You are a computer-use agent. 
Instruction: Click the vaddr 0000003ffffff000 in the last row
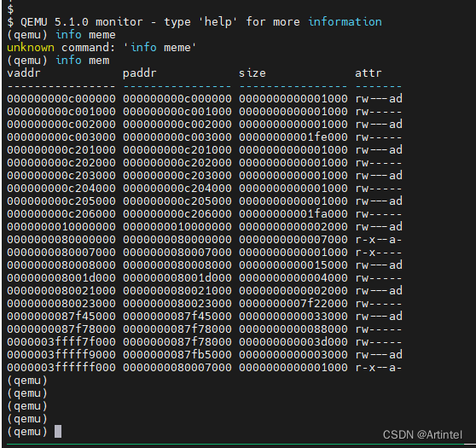[x=61, y=368]
